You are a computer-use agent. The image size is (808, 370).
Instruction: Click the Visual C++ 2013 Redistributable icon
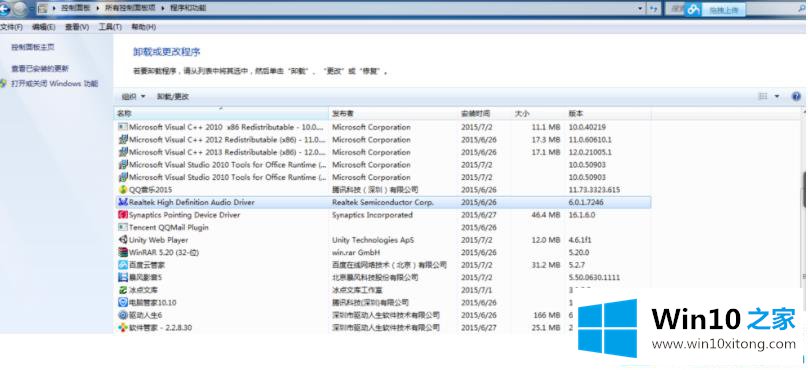click(123, 152)
